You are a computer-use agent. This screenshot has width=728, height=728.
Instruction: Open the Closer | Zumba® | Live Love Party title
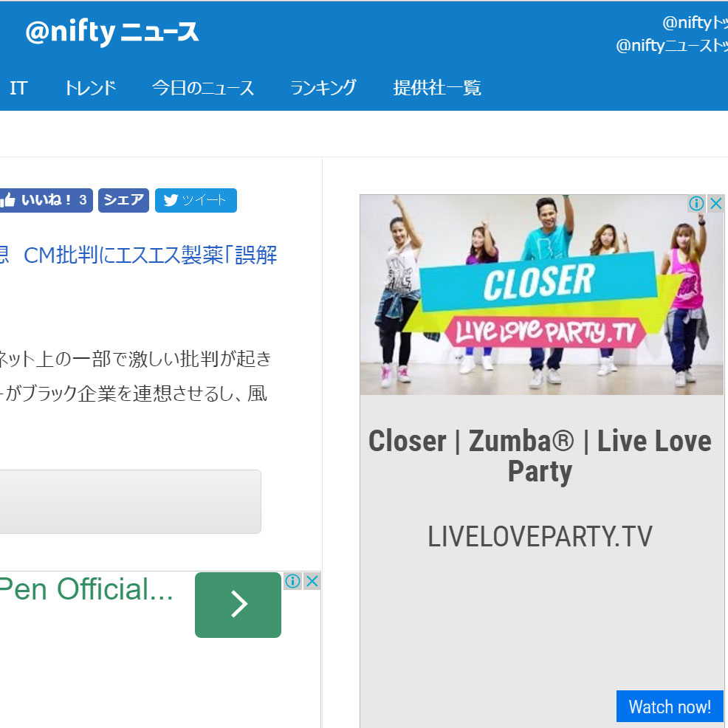point(540,456)
